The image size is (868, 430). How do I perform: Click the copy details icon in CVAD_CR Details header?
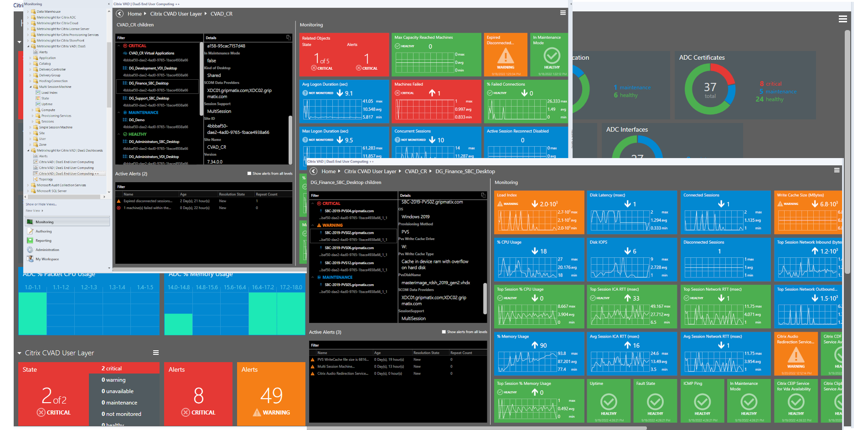click(x=289, y=37)
